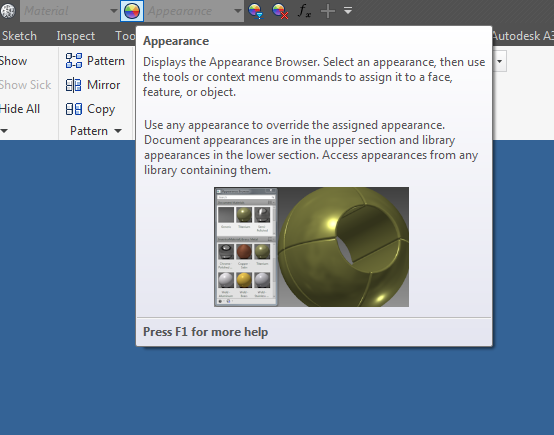This screenshot has height=435, width=554.
Task: Click the Show button
Action: (13, 61)
